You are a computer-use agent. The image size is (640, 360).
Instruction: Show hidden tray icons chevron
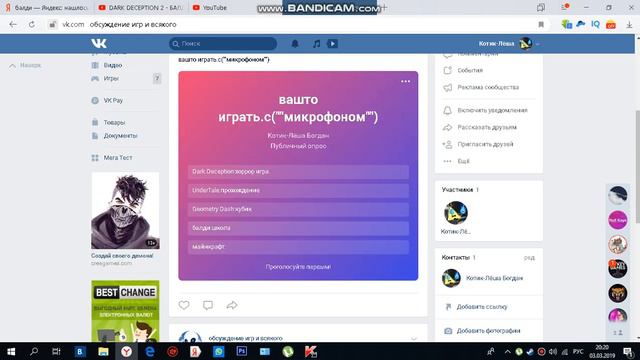point(507,351)
